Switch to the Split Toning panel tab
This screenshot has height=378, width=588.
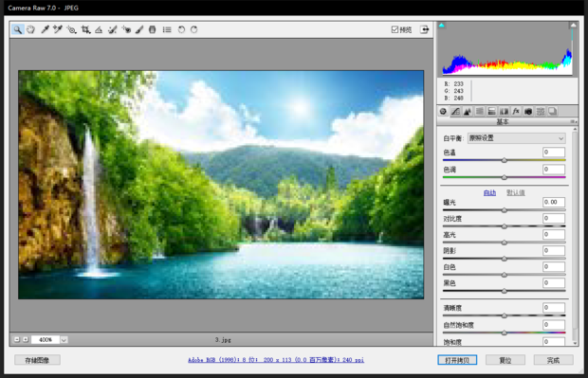tap(491, 111)
